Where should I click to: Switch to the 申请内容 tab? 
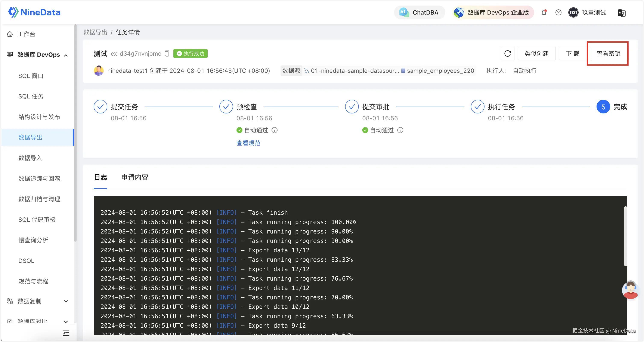[135, 177]
